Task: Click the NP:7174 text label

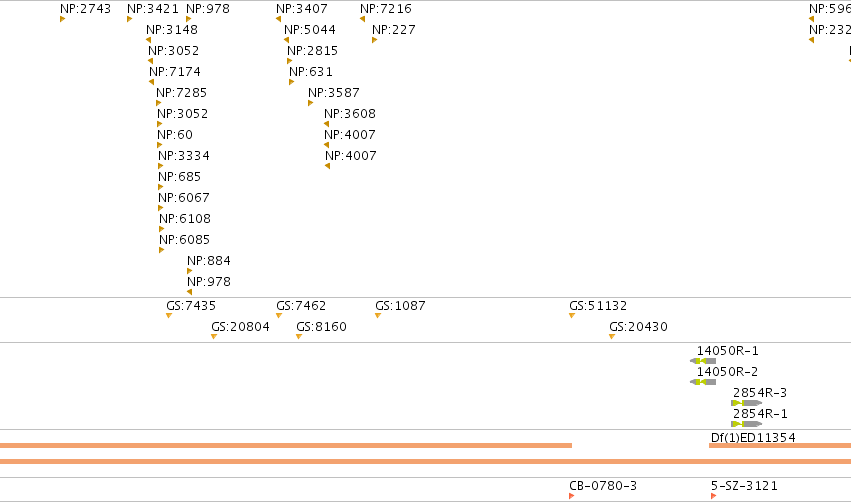Action: [175, 72]
